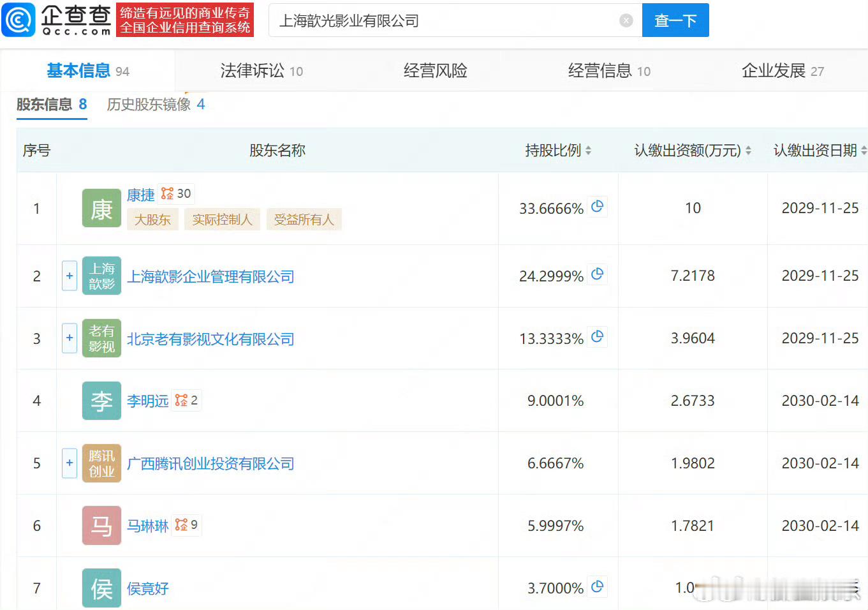Click the 马 avatar icon

[101, 526]
